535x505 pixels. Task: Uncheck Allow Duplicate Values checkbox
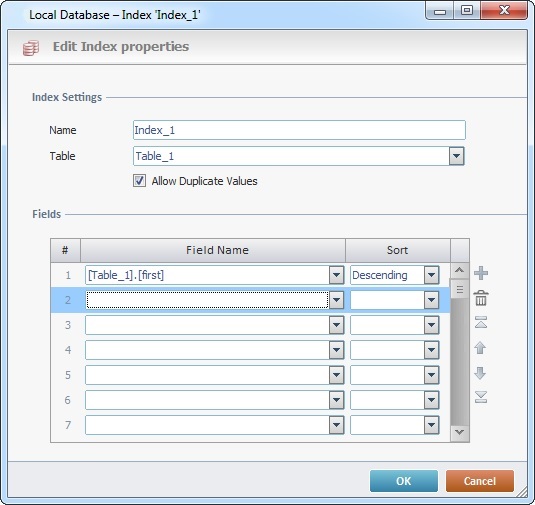(x=139, y=181)
